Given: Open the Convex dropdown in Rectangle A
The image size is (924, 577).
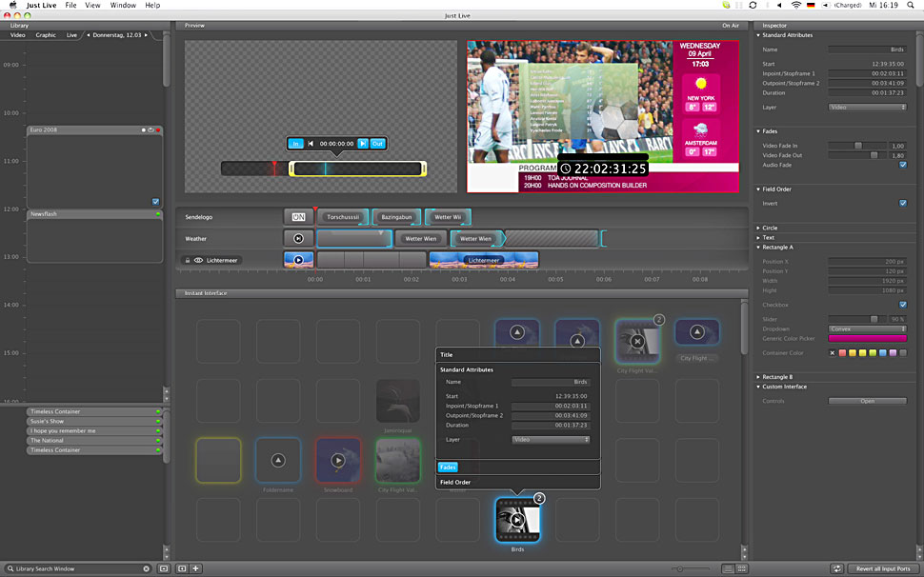Looking at the screenshot, I should click(x=867, y=328).
